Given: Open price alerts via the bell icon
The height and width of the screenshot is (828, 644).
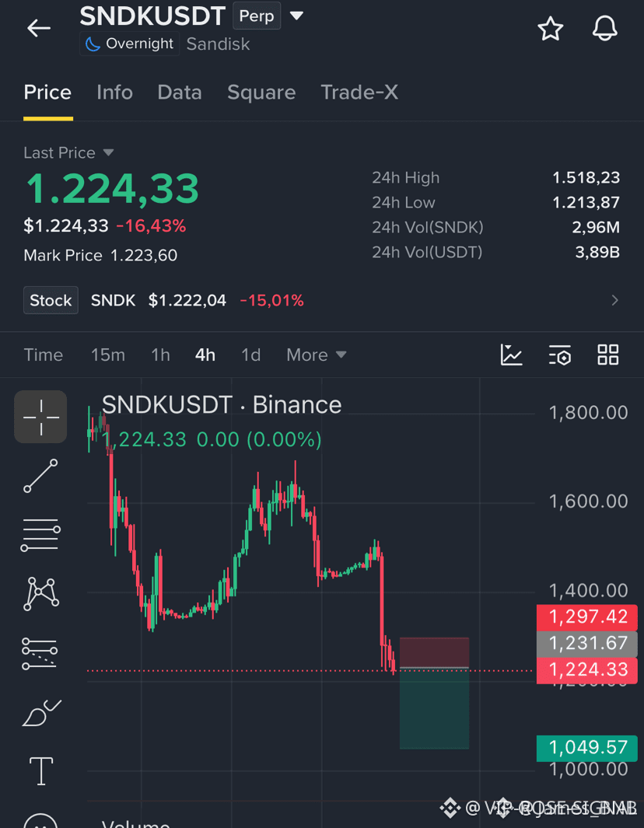Looking at the screenshot, I should 605,29.
